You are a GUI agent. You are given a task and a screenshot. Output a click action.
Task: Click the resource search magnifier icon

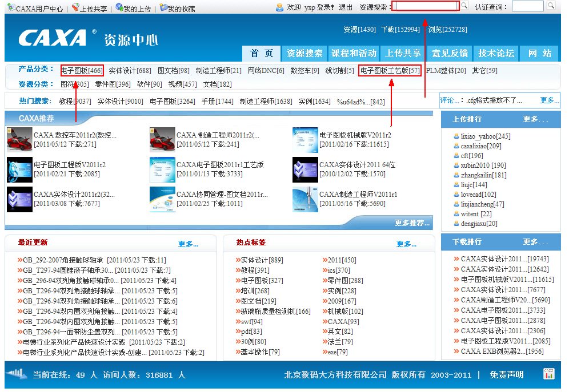[x=464, y=6]
